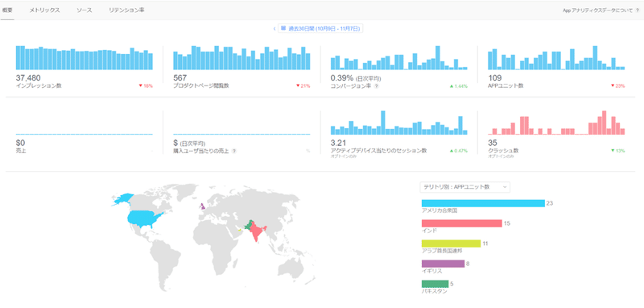Click the yellow アラブ首長国連邦 bar

[x=451, y=243]
